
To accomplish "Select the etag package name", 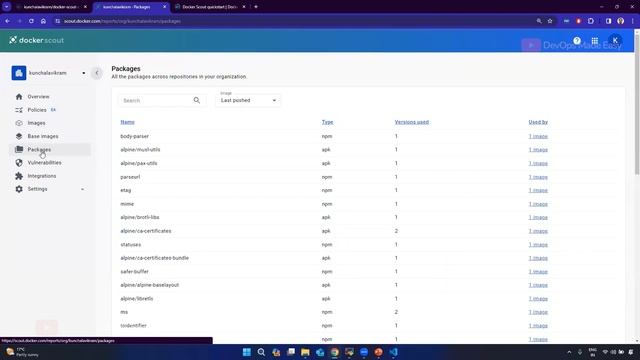I will [x=126, y=190].
